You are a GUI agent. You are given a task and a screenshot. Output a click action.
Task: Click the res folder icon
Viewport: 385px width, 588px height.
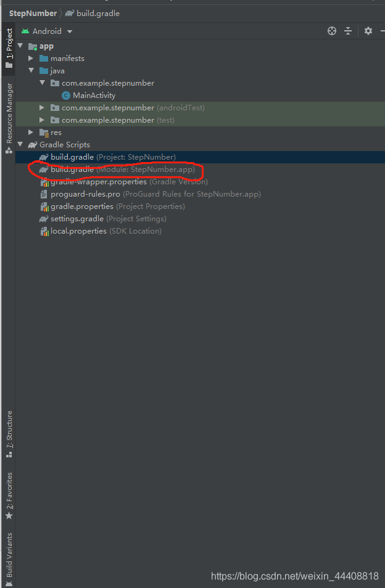(44, 133)
